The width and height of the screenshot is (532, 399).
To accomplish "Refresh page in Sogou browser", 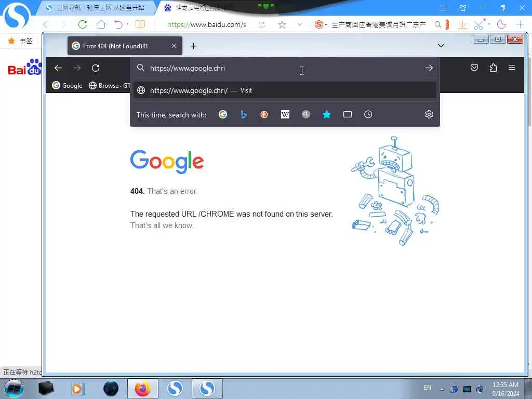I will (x=83, y=24).
